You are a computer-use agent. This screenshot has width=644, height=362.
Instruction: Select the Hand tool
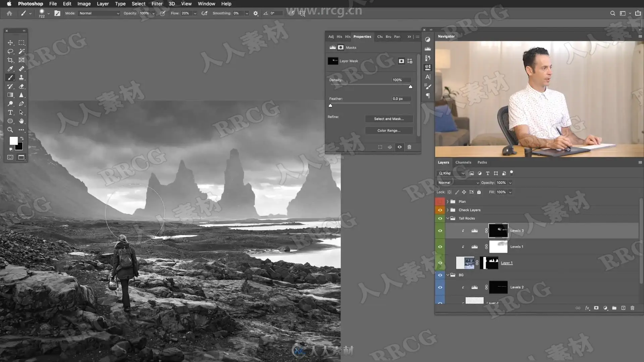click(21, 121)
